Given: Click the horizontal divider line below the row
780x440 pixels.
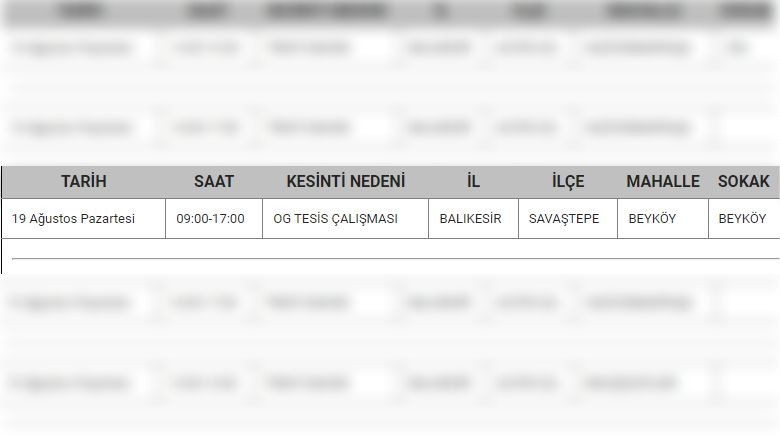Looking at the screenshot, I should 395,259.
